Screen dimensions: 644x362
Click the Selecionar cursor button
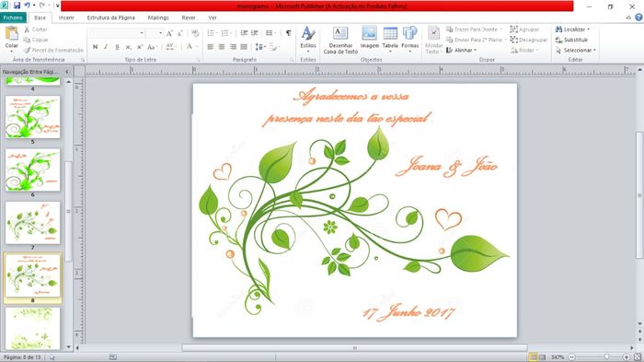click(575, 50)
